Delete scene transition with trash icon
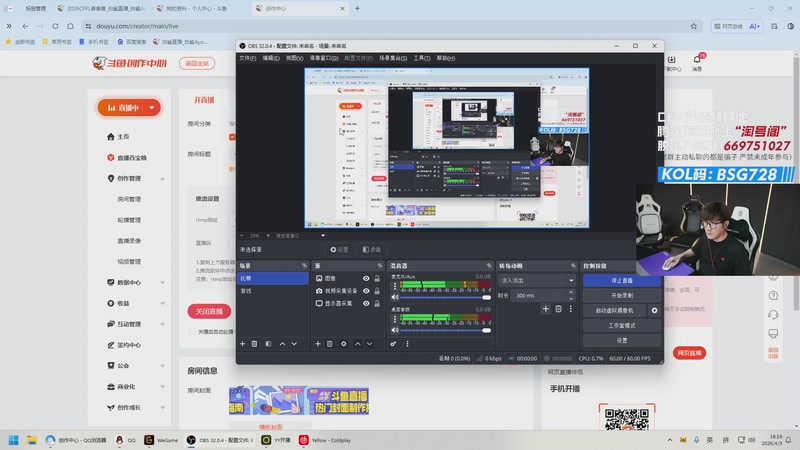The image size is (800, 450). coord(558,309)
